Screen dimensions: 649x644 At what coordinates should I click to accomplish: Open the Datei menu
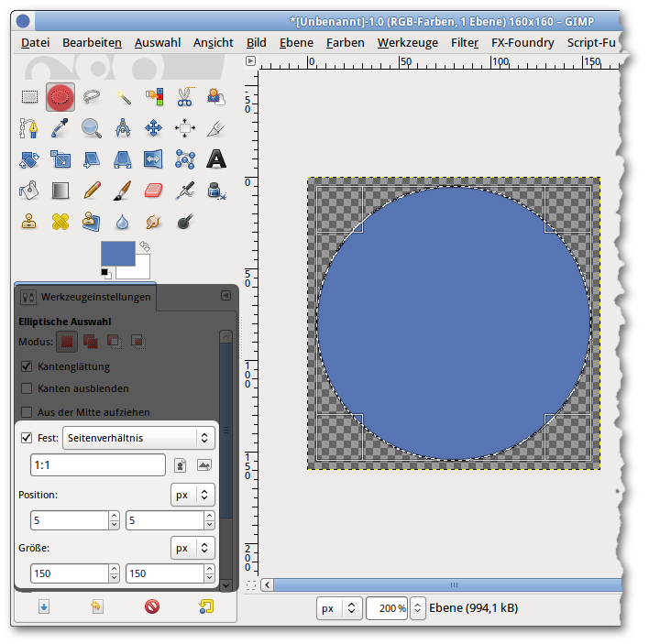(35, 43)
